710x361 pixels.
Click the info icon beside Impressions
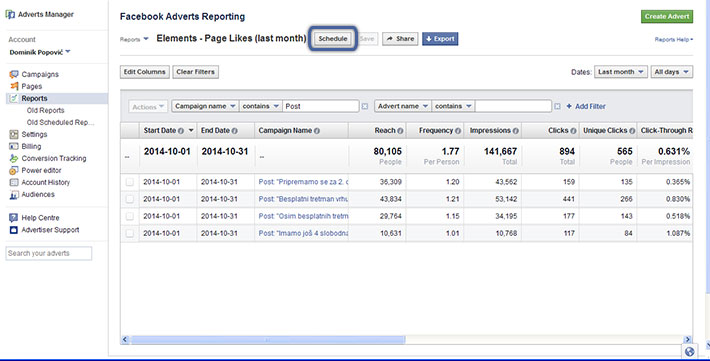[x=515, y=131]
